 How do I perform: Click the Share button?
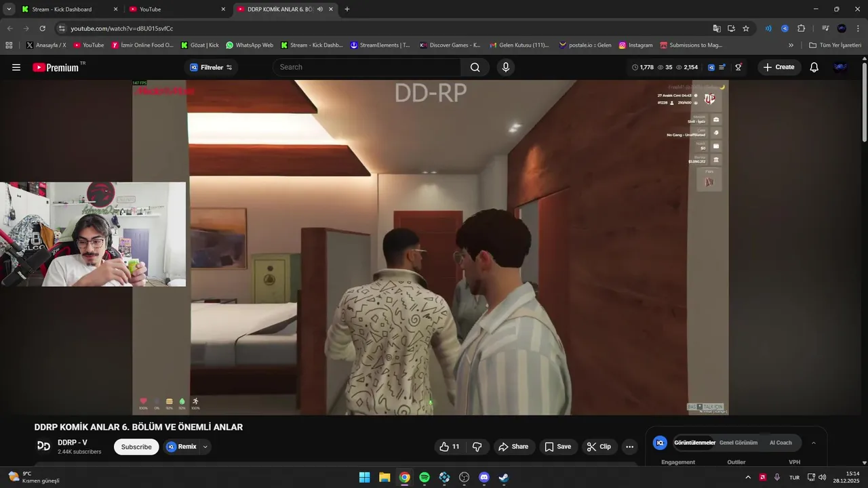(513, 447)
